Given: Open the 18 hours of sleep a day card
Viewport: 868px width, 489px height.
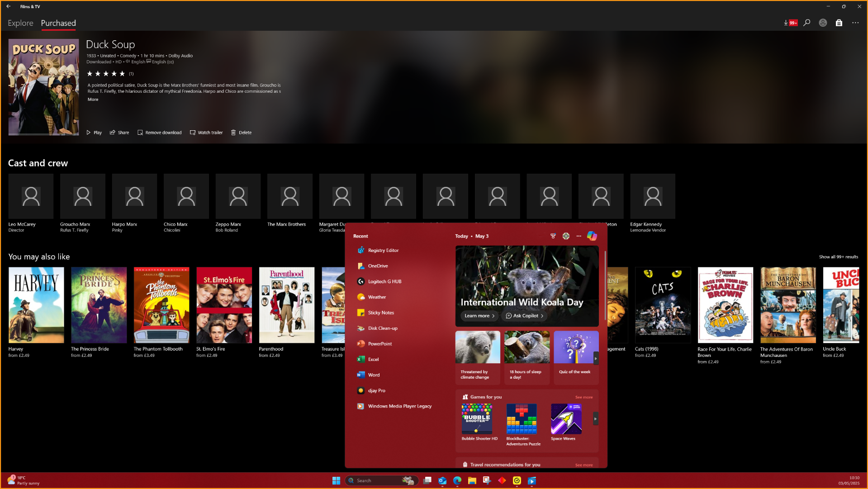Looking at the screenshot, I should pyautogui.click(x=527, y=357).
